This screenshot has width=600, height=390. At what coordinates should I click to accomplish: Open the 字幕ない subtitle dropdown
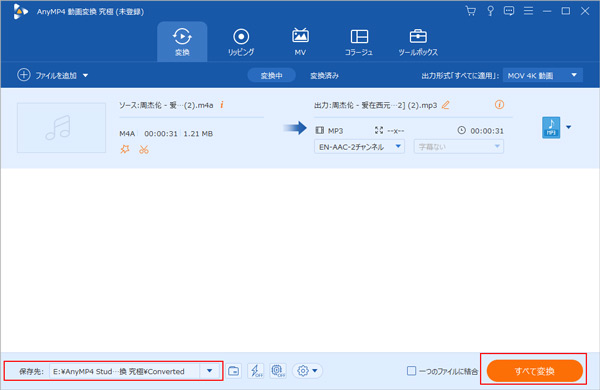(x=458, y=147)
